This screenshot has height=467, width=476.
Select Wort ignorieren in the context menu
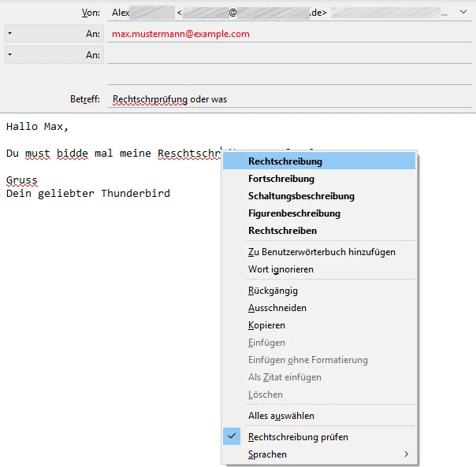pos(319,269)
